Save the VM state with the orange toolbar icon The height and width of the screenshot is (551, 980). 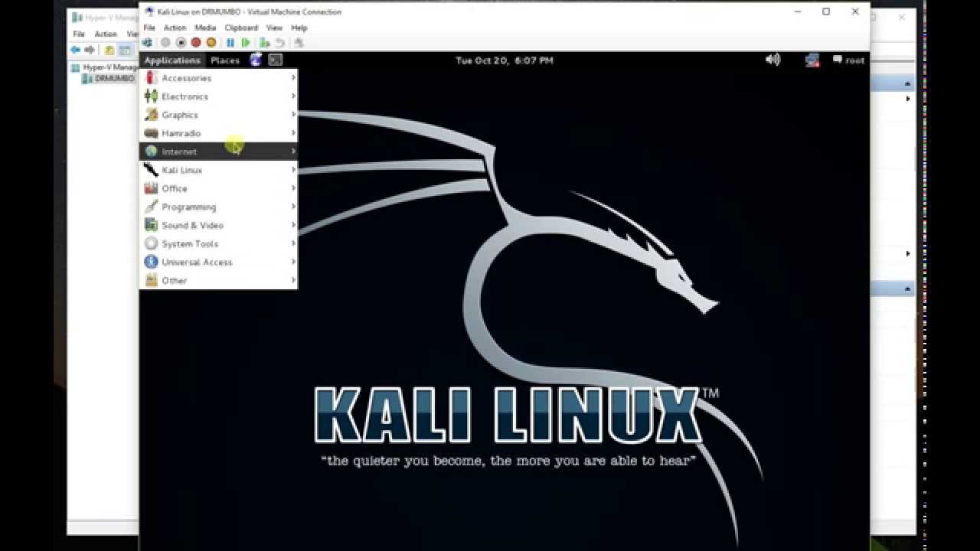pyautogui.click(x=211, y=43)
